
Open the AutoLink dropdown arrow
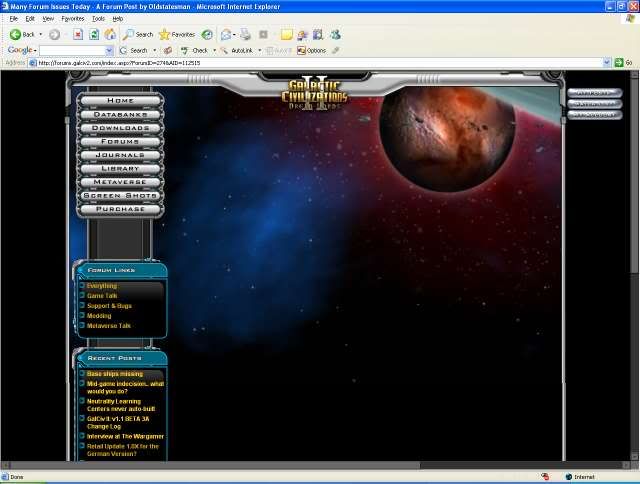(260, 51)
